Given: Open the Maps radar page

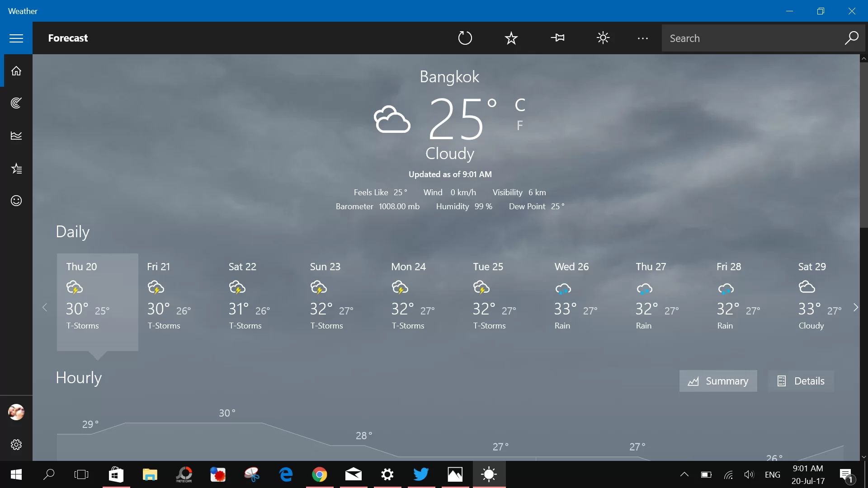Looking at the screenshot, I should (16, 103).
